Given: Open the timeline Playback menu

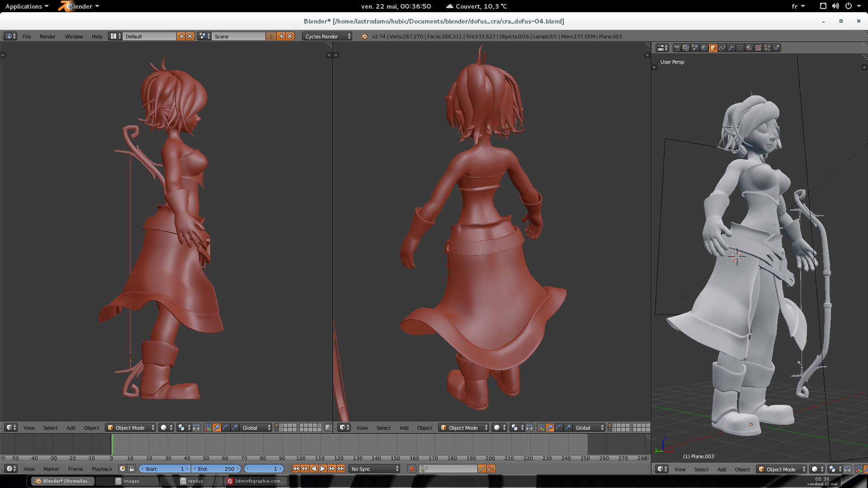Looking at the screenshot, I should click(x=102, y=469).
